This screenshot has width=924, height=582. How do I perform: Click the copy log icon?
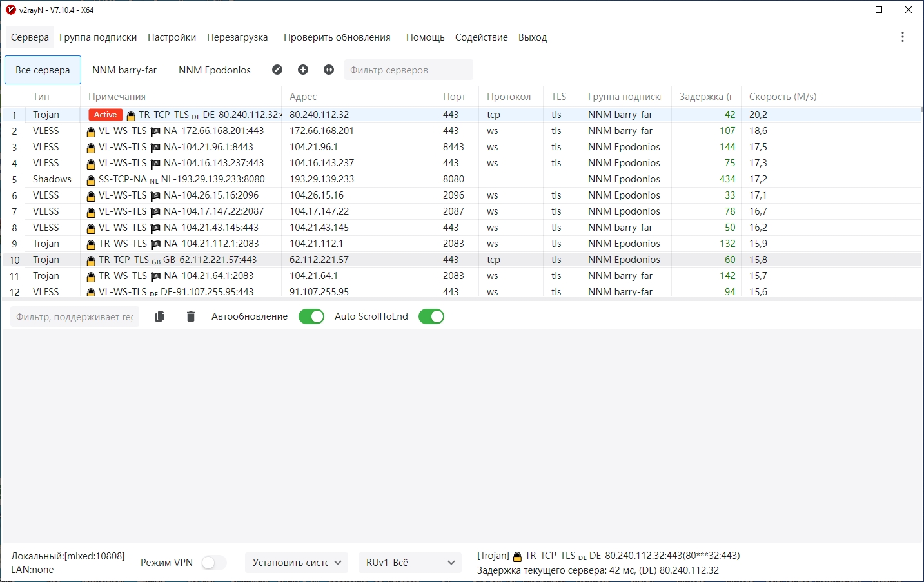(x=160, y=316)
